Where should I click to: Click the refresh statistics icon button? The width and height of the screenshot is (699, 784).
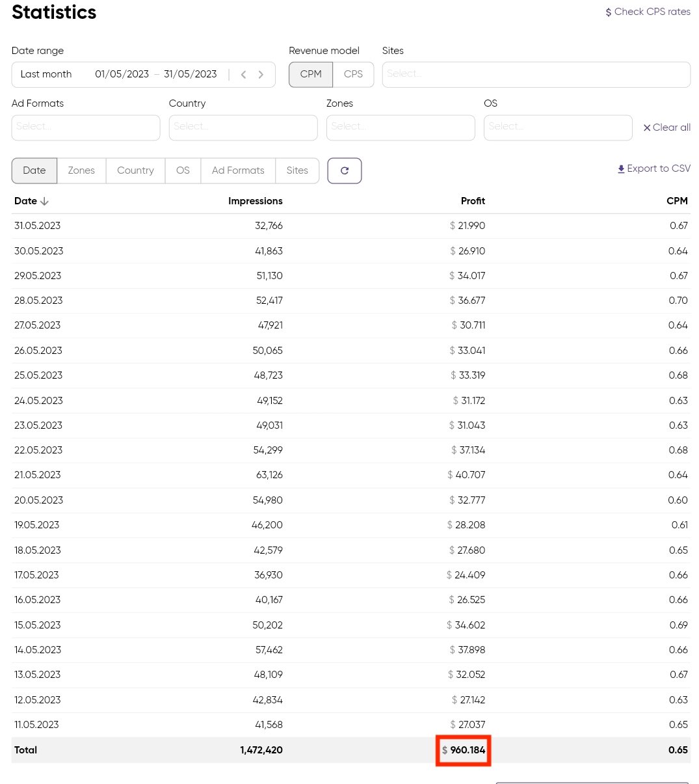(344, 170)
